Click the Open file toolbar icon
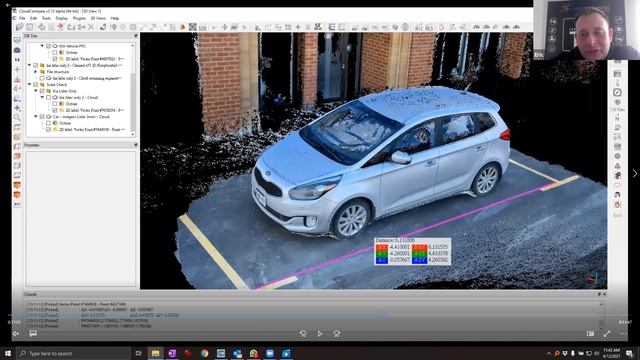This screenshot has width=640, height=360. pos(20,27)
